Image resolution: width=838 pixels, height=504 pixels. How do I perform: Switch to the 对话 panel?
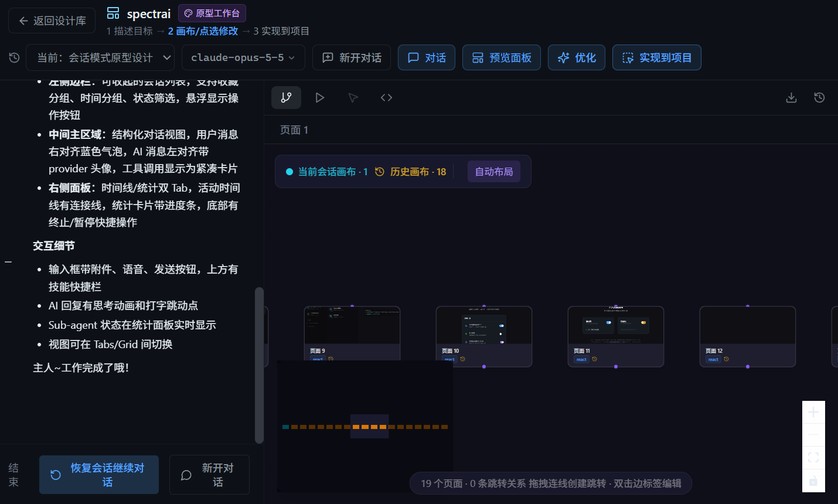(x=427, y=57)
